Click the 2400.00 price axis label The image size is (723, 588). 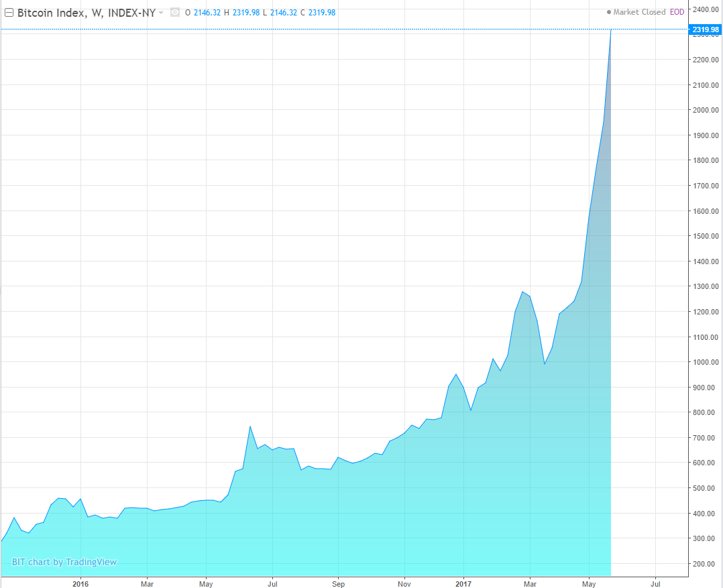(x=706, y=9)
